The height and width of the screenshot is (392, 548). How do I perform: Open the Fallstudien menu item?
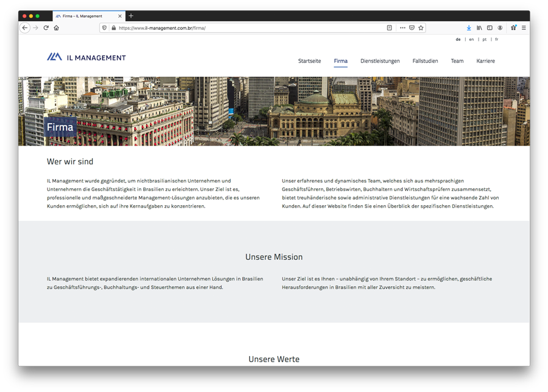pos(425,61)
